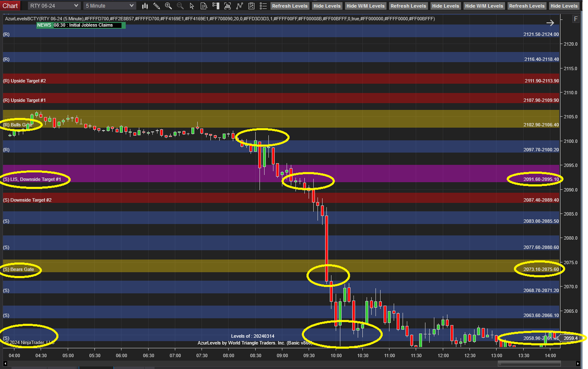This screenshot has height=369, width=588.
Task: Click the 12:00 time axis label
Action: point(443,356)
